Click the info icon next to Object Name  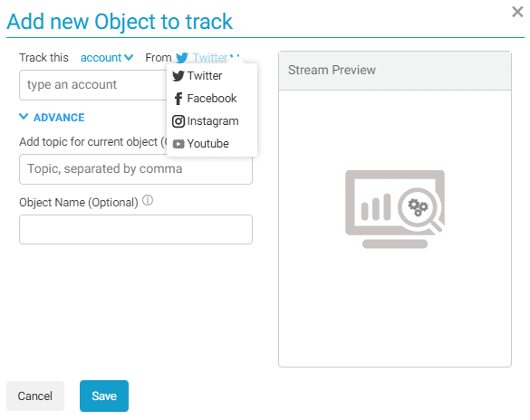click(148, 201)
